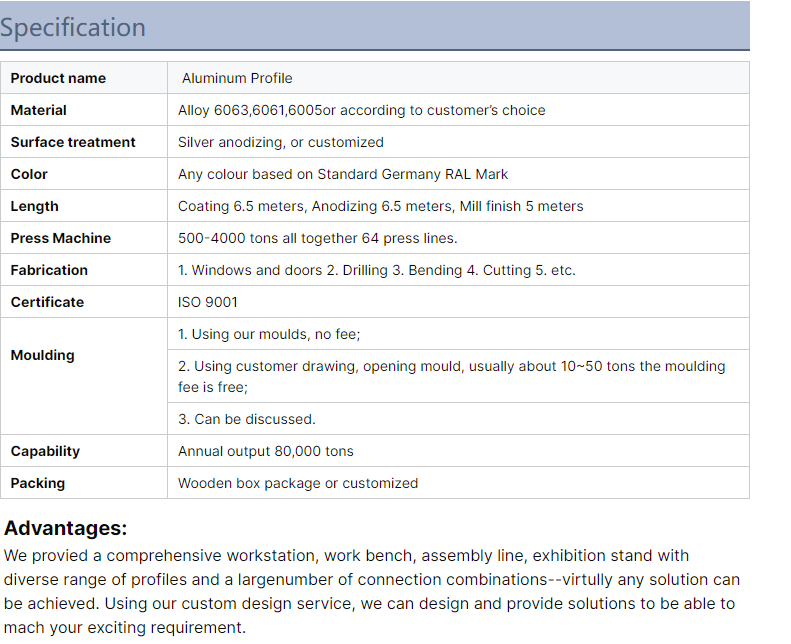Click the Length row label
The height and width of the screenshot is (644, 791).
click(35, 206)
